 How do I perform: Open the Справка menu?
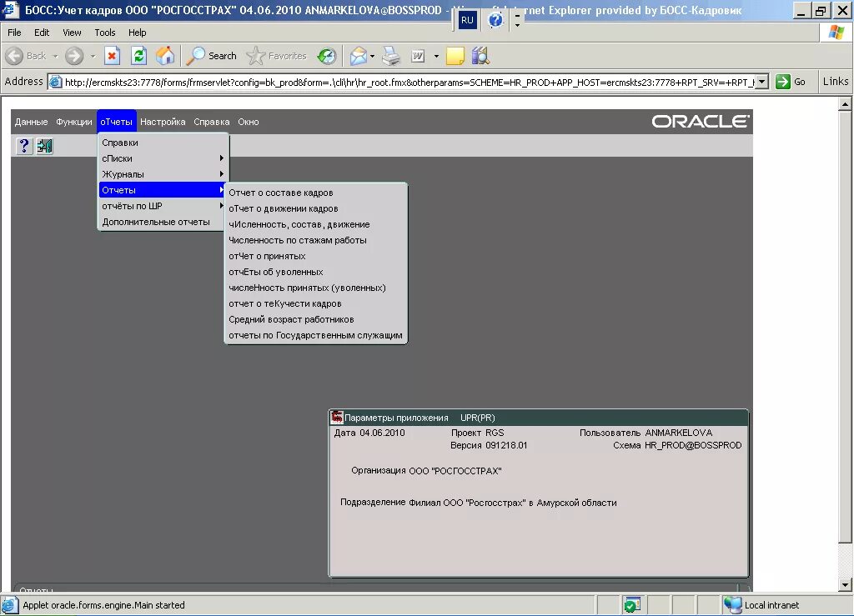212,122
